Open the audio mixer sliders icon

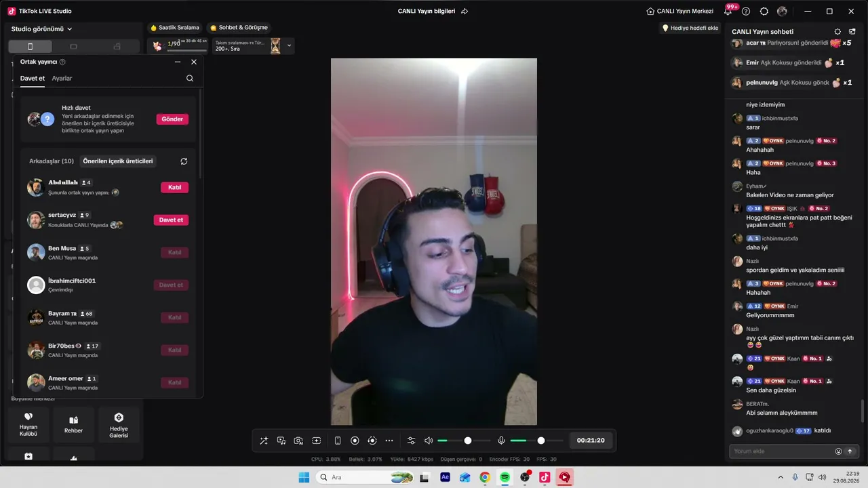[x=411, y=441]
